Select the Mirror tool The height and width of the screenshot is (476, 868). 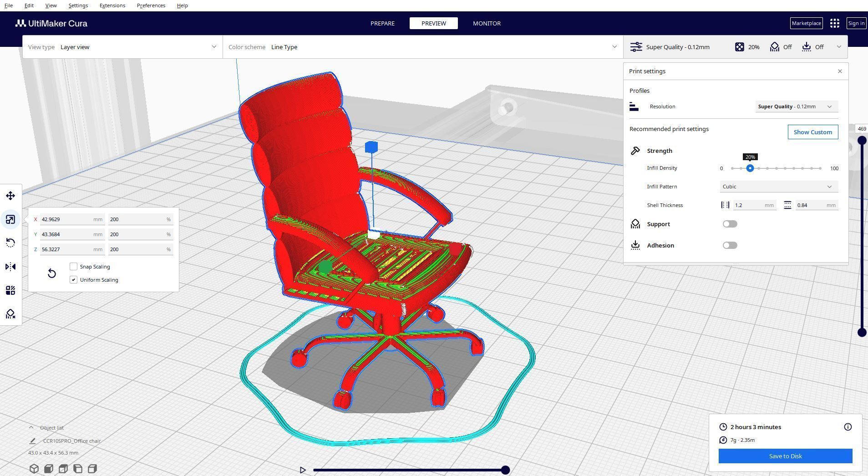10,267
